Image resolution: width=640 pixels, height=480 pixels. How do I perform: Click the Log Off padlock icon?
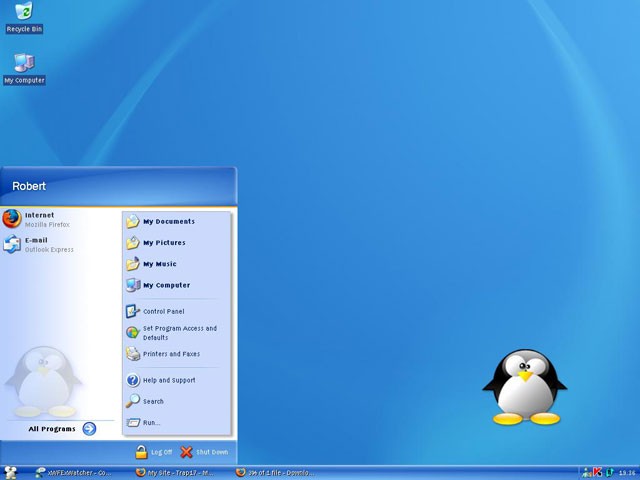141,452
